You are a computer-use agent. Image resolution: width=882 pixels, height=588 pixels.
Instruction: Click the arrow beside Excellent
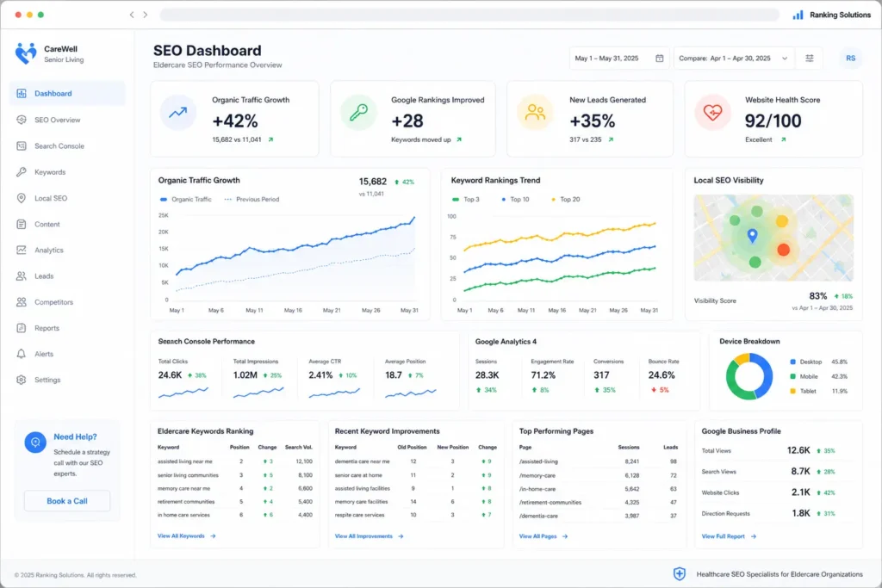click(x=783, y=139)
